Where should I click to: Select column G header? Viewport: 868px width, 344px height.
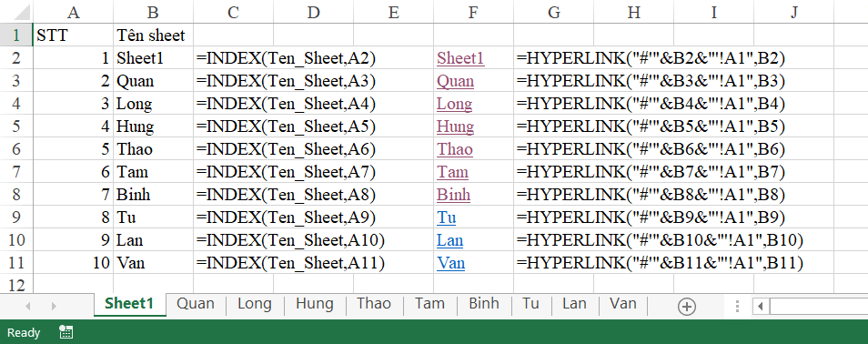(x=553, y=12)
